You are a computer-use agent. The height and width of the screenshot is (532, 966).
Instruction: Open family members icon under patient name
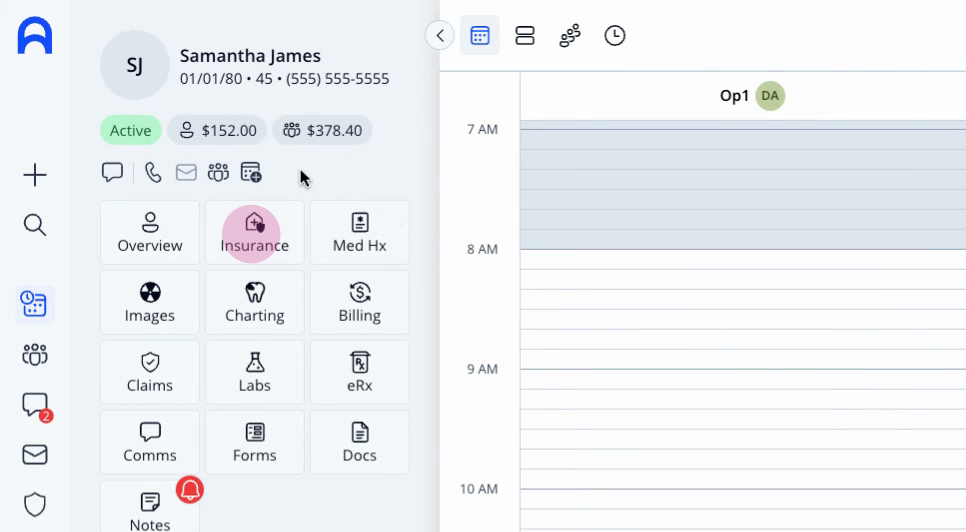pos(218,172)
